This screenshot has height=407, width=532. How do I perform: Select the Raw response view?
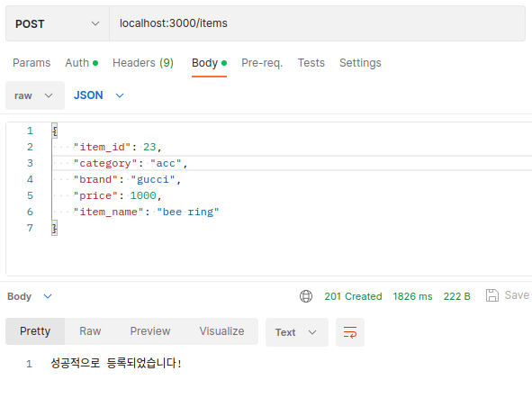coord(90,331)
